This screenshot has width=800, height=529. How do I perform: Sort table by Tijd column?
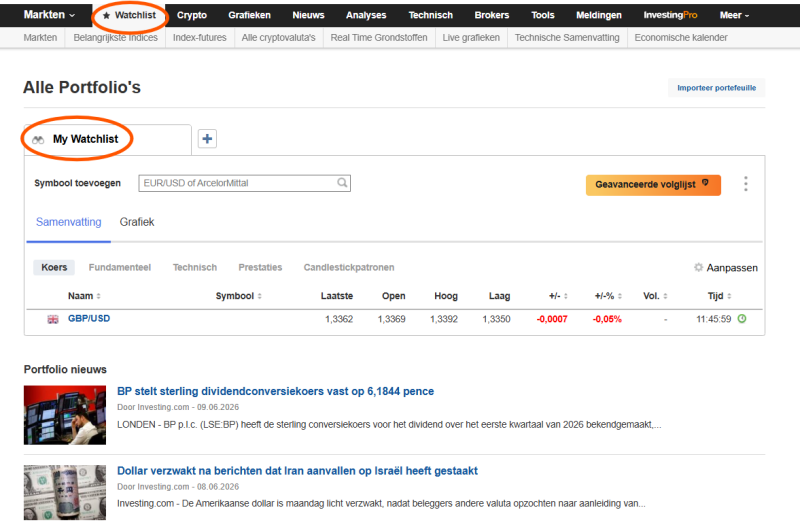(x=719, y=296)
